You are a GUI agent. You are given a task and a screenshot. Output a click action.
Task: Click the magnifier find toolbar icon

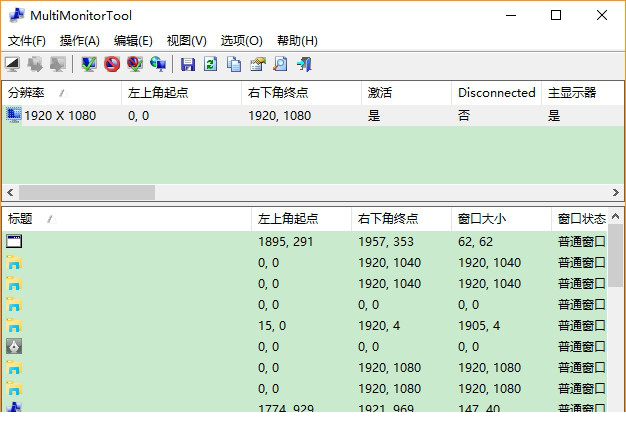click(280, 64)
